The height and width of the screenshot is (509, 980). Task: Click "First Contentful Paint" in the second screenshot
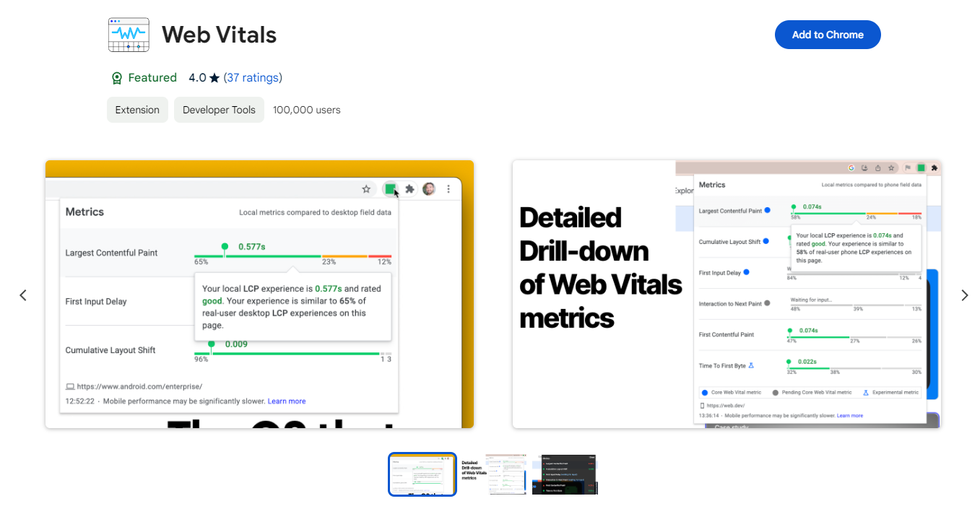tap(727, 335)
